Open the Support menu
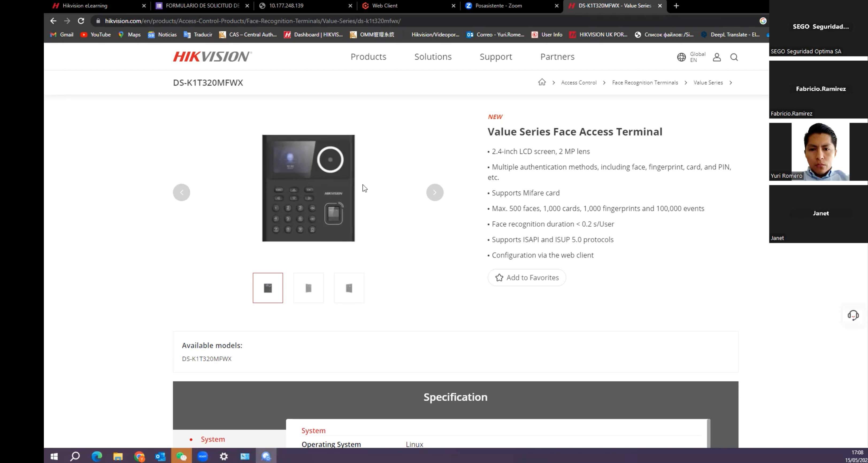868x463 pixels. [x=496, y=57]
